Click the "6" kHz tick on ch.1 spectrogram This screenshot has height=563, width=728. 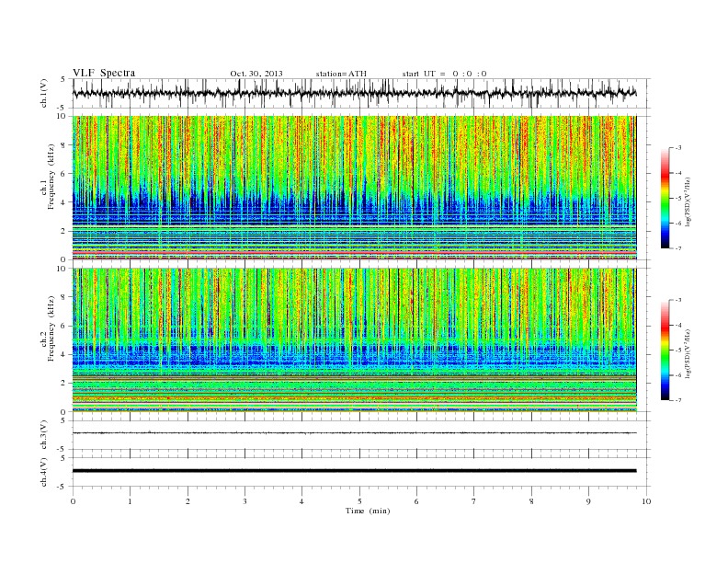63,174
